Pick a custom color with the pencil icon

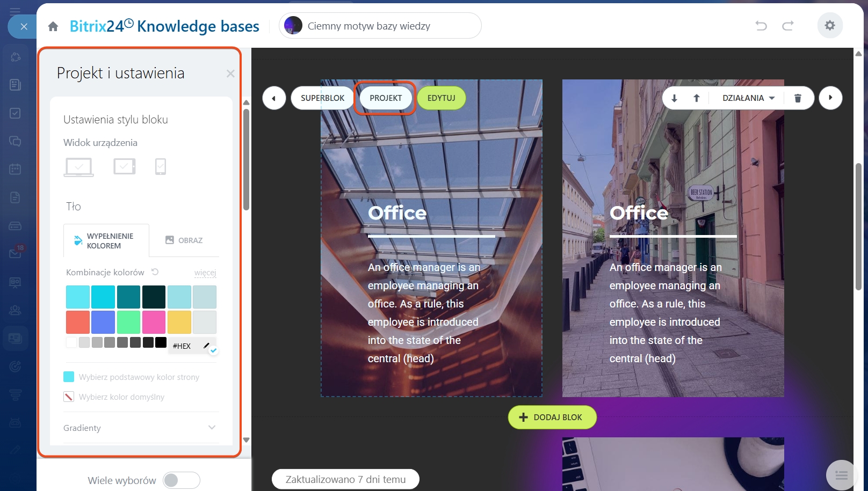207,346
